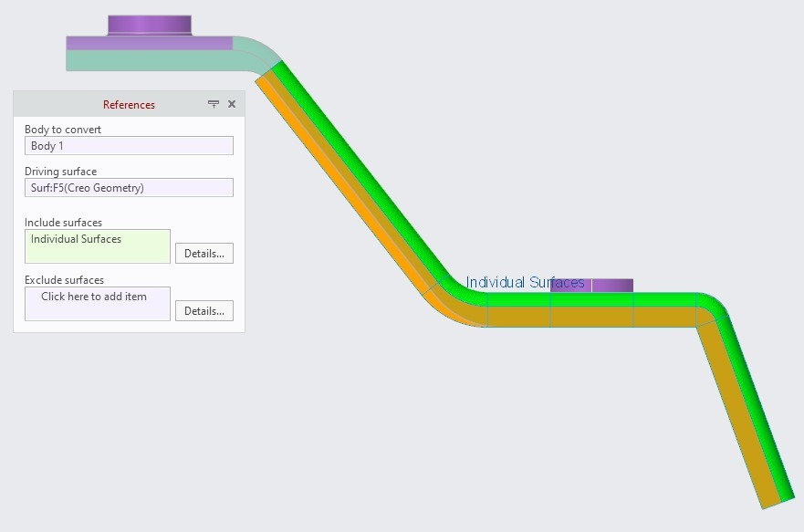The height and width of the screenshot is (532, 804).
Task: Activate the Driving surface collector
Action: click(129, 188)
